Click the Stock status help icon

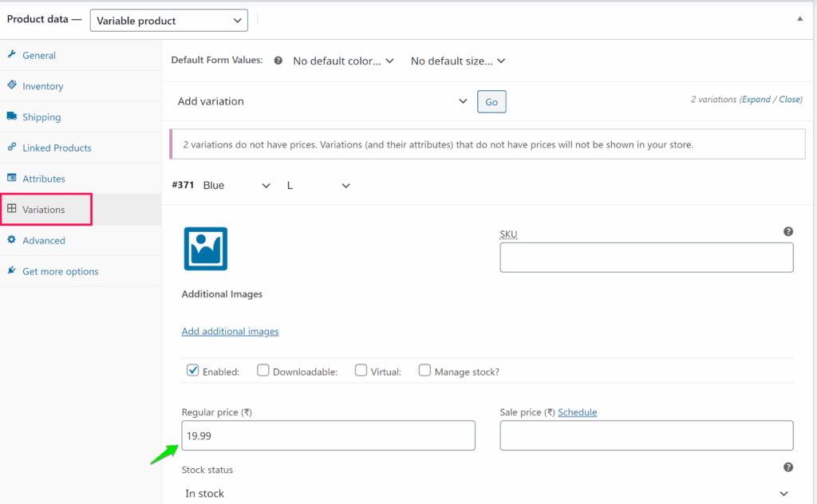point(788,467)
